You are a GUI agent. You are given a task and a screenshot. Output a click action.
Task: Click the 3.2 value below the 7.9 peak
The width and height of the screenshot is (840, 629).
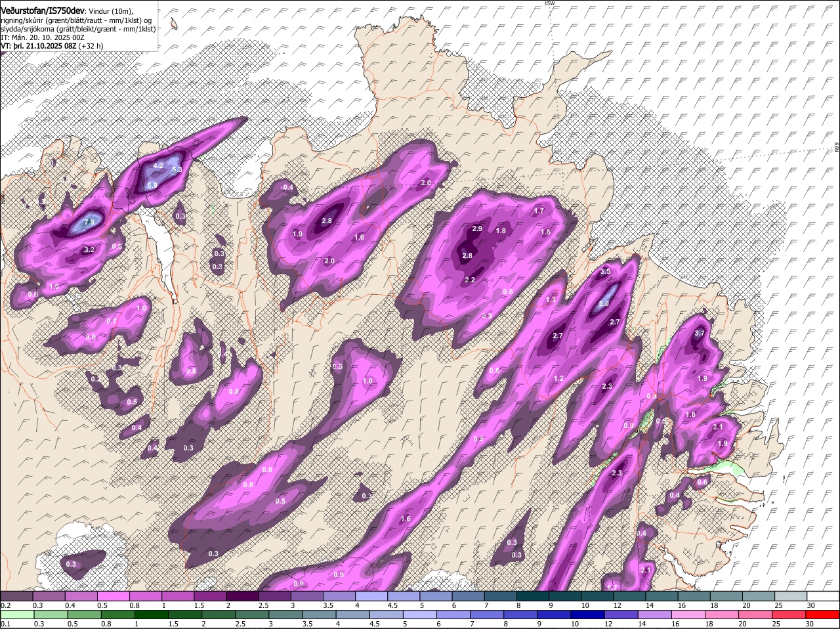coord(90,250)
